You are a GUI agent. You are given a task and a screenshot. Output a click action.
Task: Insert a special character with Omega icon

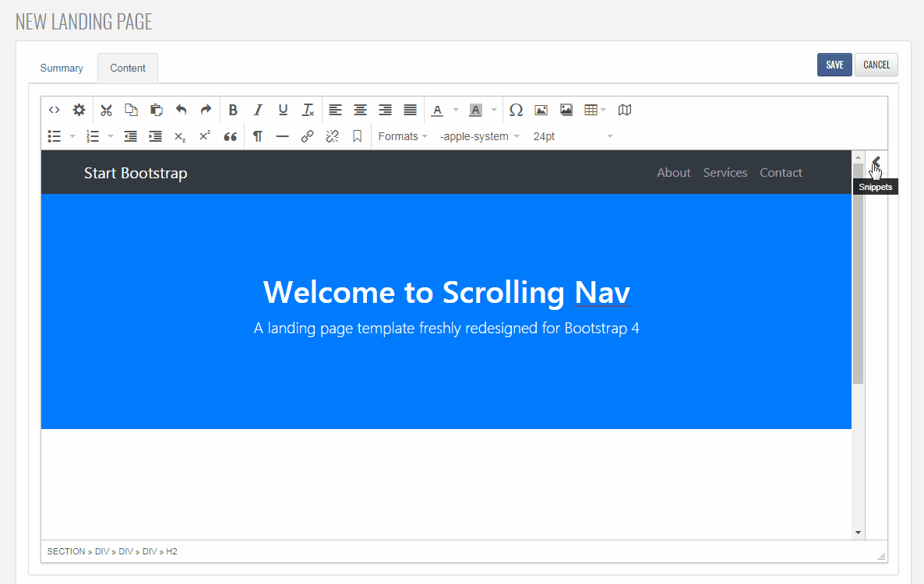point(516,110)
